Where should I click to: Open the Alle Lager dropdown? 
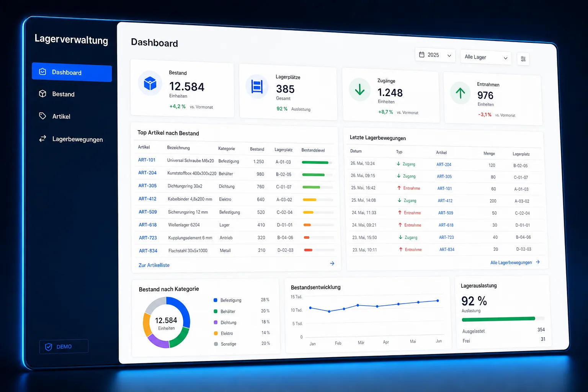tap(485, 57)
